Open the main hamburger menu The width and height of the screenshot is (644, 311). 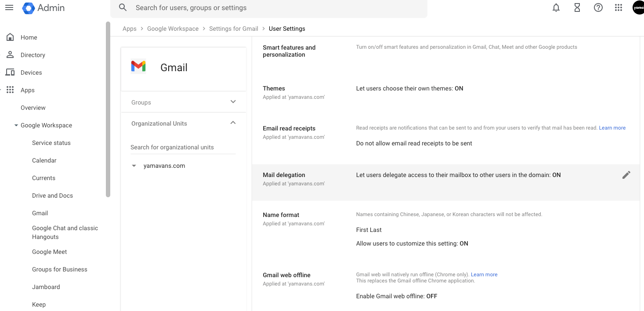coord(9,7)
